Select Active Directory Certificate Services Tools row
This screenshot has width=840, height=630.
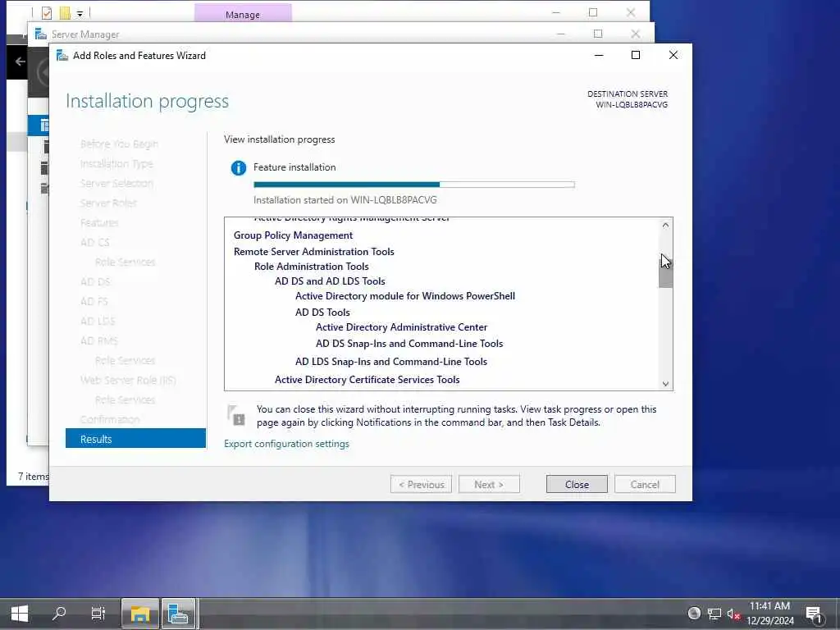367,379
